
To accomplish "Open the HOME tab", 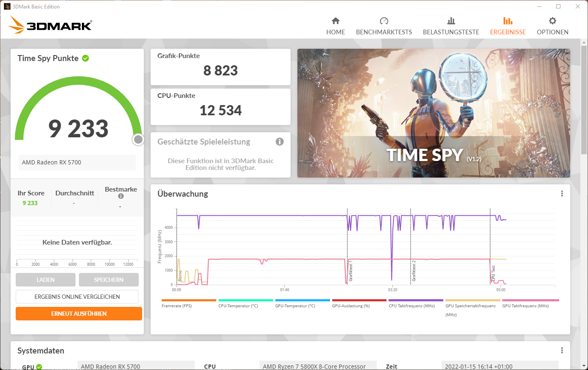I will point(336,26).
